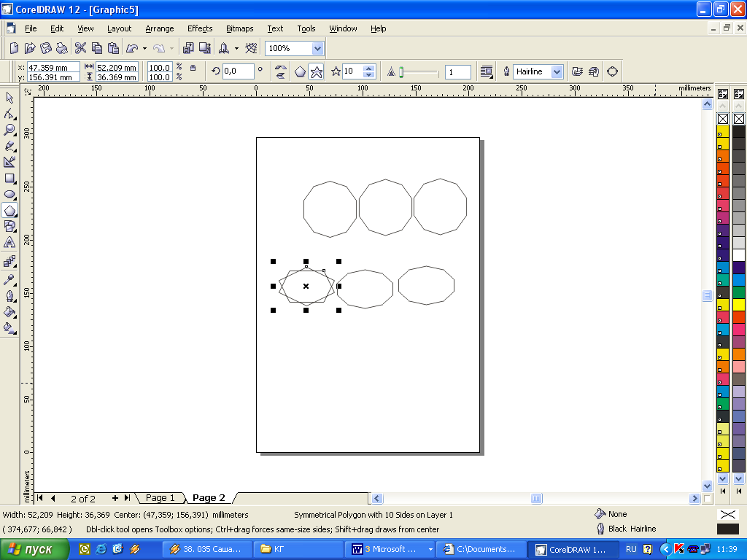Screen dimensions: 747x560
Task: Select the Interactive Blend tool
Action: tap(9, 262)
